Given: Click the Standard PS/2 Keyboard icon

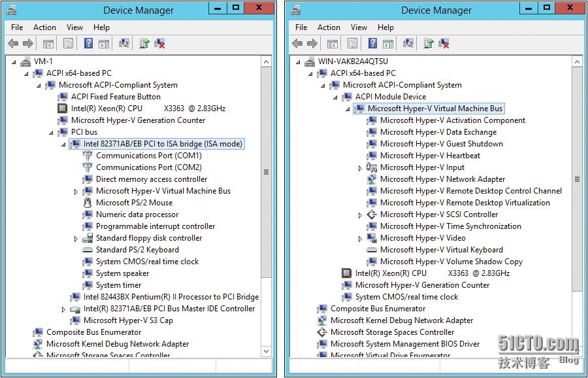Looking at the screenshot, I should click(x=88, y=250).
